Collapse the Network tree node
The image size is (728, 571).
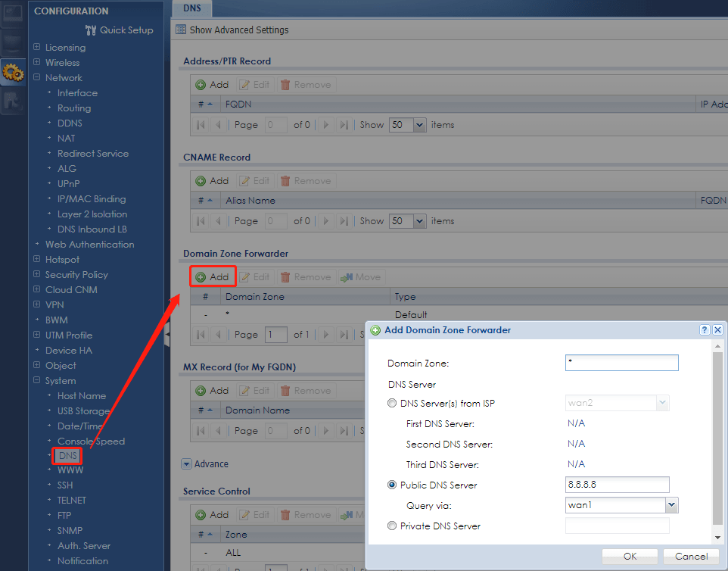point(36,77)
